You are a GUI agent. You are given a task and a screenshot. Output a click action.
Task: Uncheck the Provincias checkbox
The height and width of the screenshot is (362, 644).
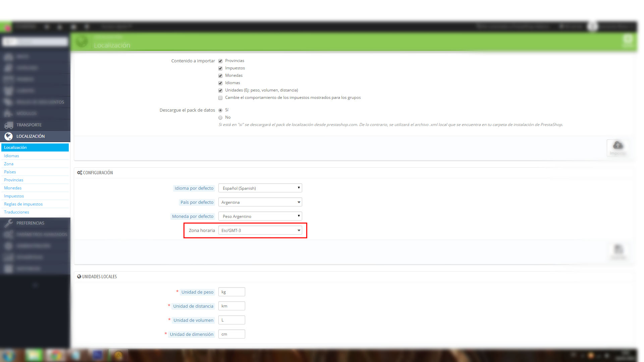click(x=220, y=61)
